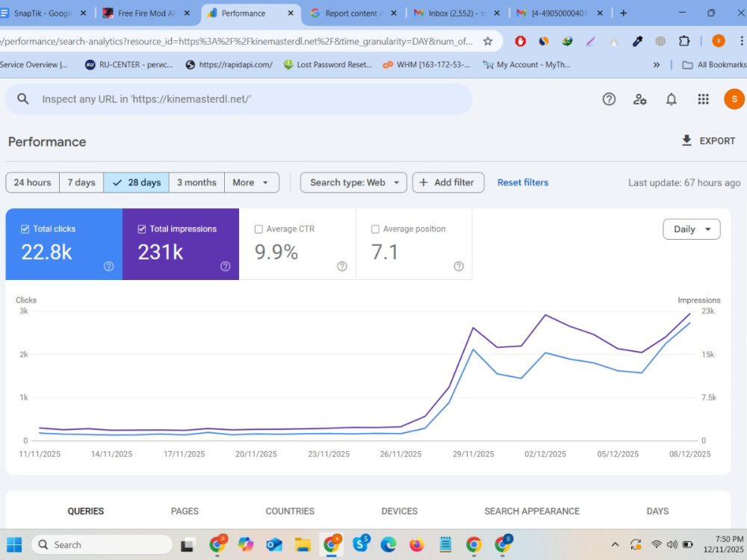Show more bookmarks with the double chevron
Viewport: 747px width, 560px height.
point(657,65)
